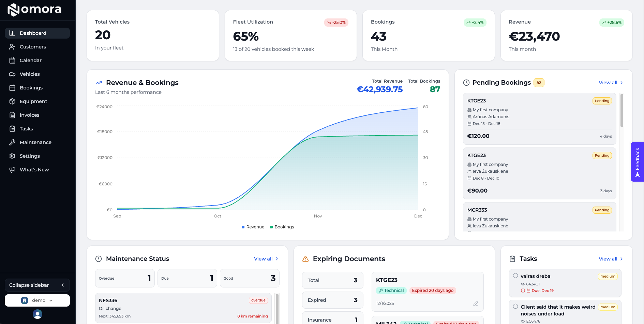Viewport: 644px width, 324px height.
Task: Navigate to Vehicles section
Action: click(37, 74)
